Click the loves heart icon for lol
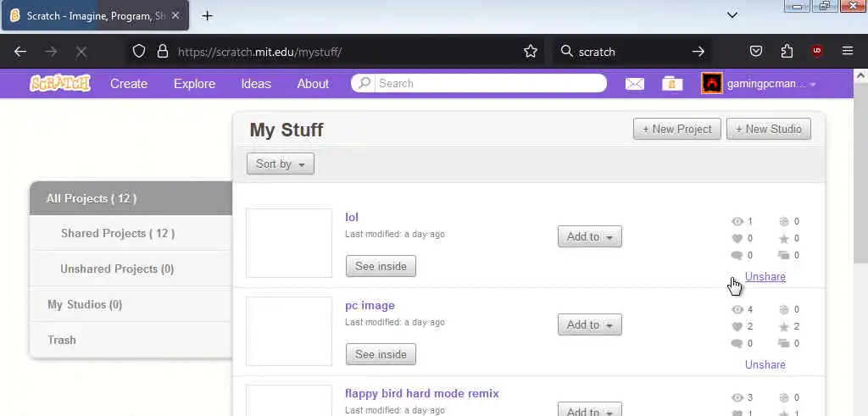The height and width of the screenshot is (416, 868). (x=737, y=238)
